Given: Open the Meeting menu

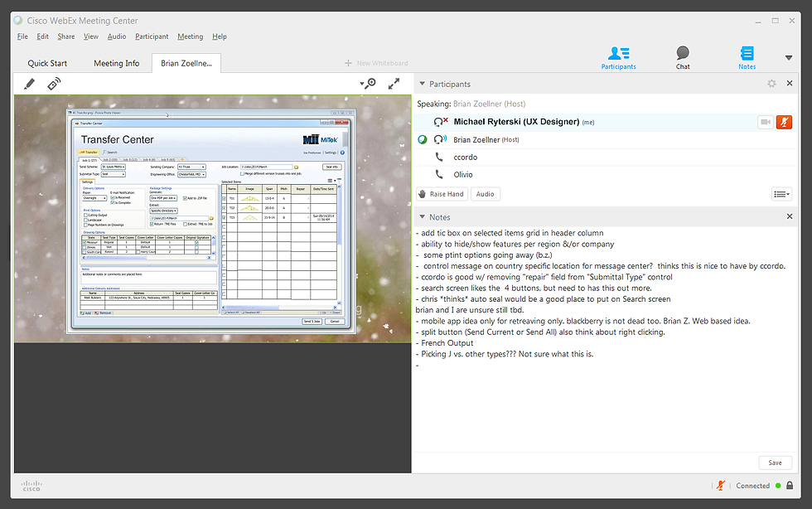Looking at the screenshot, I should (x=190, y=36).
